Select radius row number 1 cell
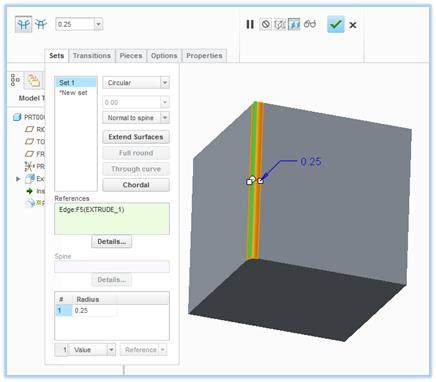436x382 pixels. click(64, 310)
